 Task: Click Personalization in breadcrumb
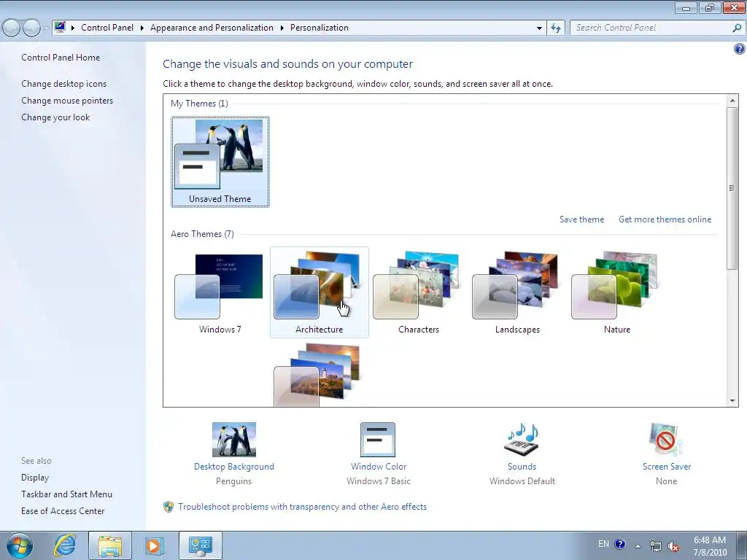click(320, 28)
